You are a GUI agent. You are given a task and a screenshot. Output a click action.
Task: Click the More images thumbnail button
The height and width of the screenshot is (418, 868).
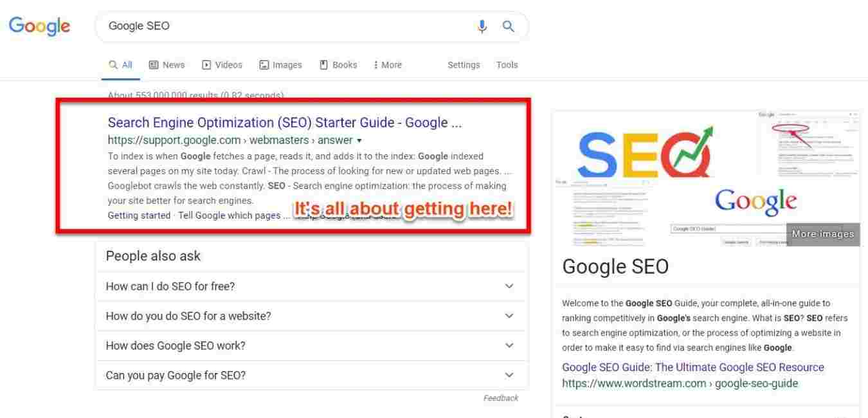(x=822, y=234)
